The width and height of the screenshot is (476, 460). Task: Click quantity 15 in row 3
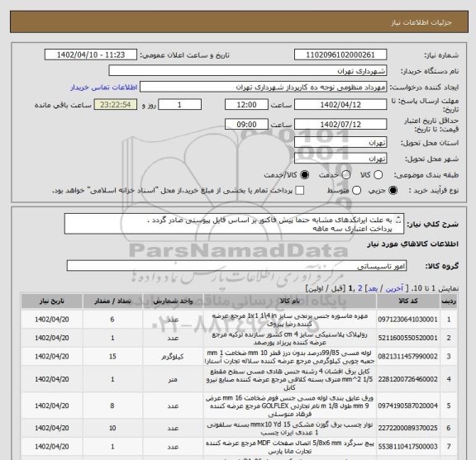point(112,356)
